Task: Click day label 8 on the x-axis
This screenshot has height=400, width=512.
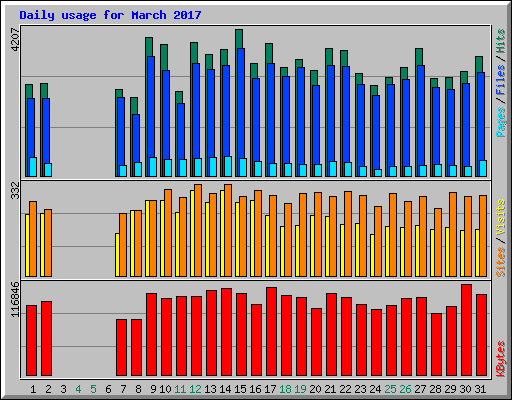Action: (x=138, y=389)
